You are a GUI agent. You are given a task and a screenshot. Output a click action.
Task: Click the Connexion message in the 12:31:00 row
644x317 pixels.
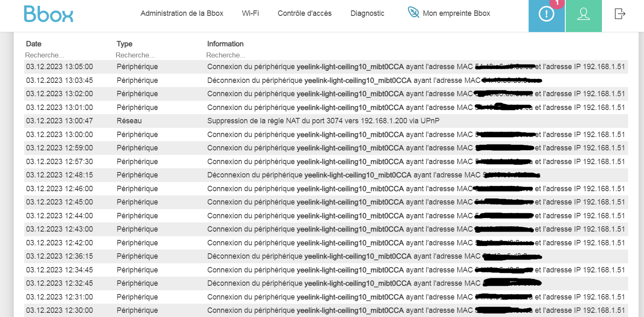[416, 297]
